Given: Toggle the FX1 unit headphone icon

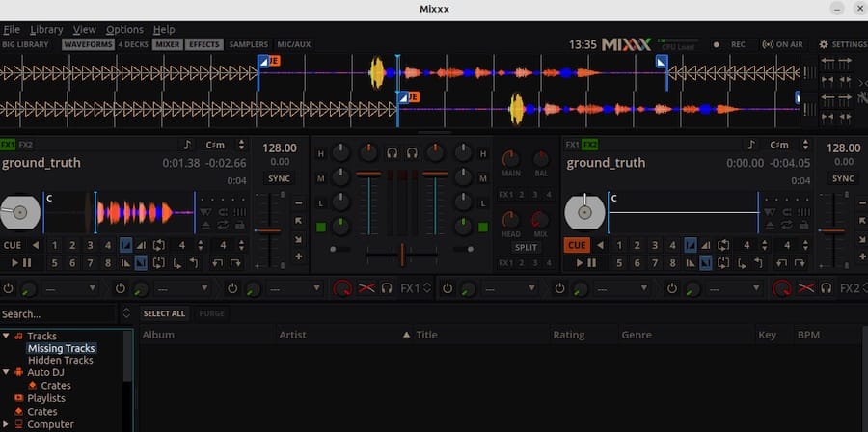Looking at the screenshot, I should click(x=387, y=288).
